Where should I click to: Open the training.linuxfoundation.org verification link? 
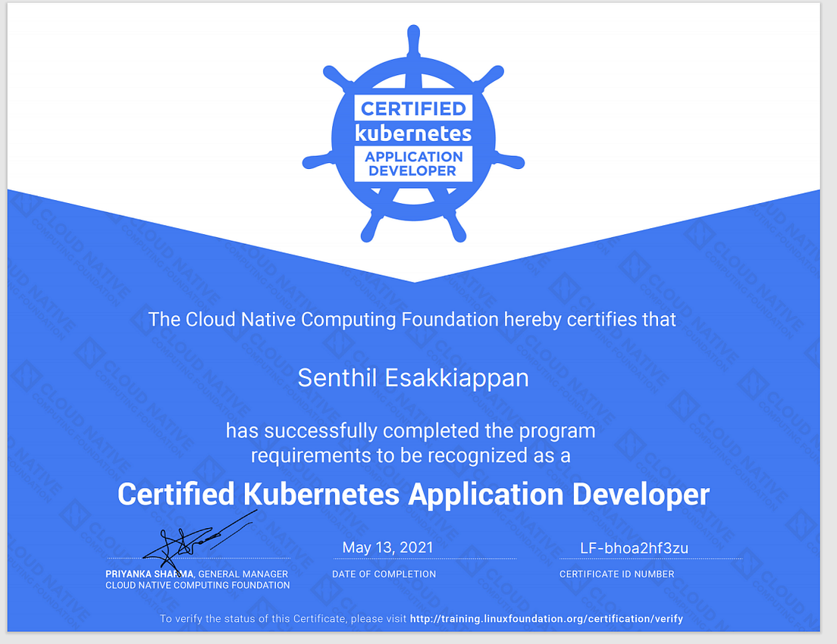click(x=547, y=619)
